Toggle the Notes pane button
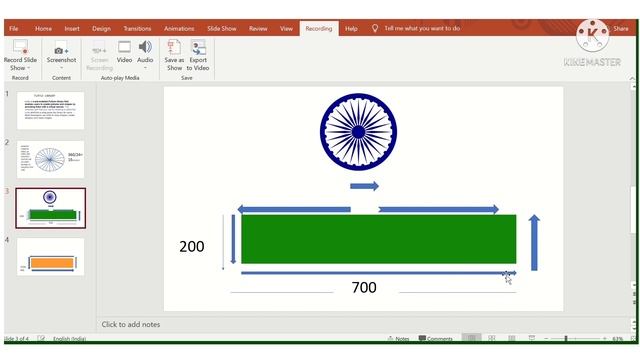 pos(398,339)
